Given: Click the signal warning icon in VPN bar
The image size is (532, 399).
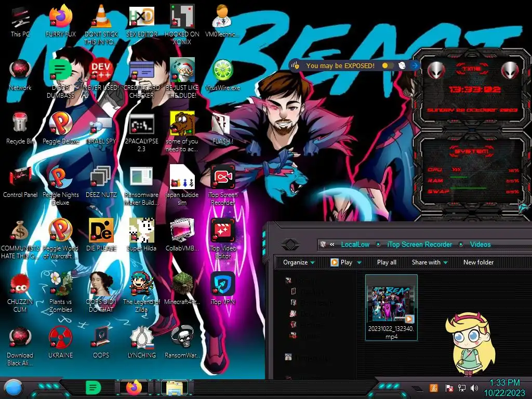Looking at the screenshot, I should click(296, 65).
